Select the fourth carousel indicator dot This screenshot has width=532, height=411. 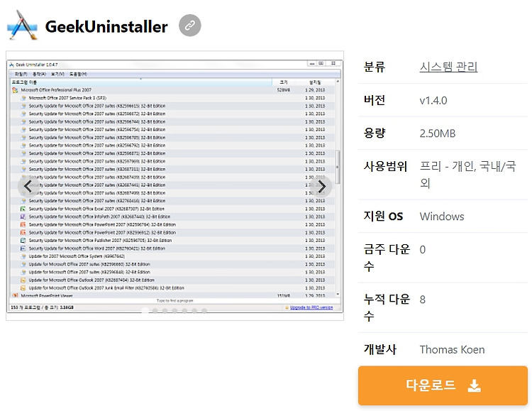point(174,310)
